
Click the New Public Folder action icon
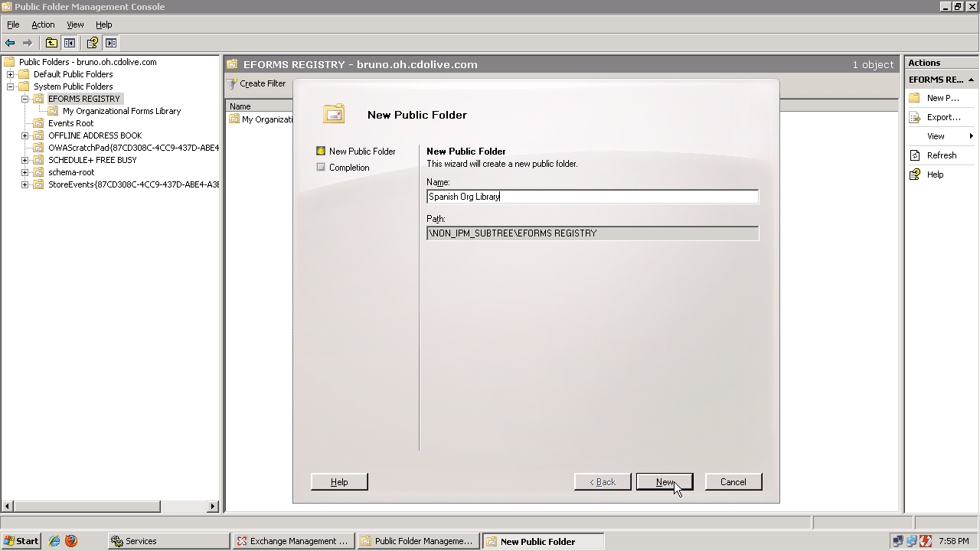point(914,98)
